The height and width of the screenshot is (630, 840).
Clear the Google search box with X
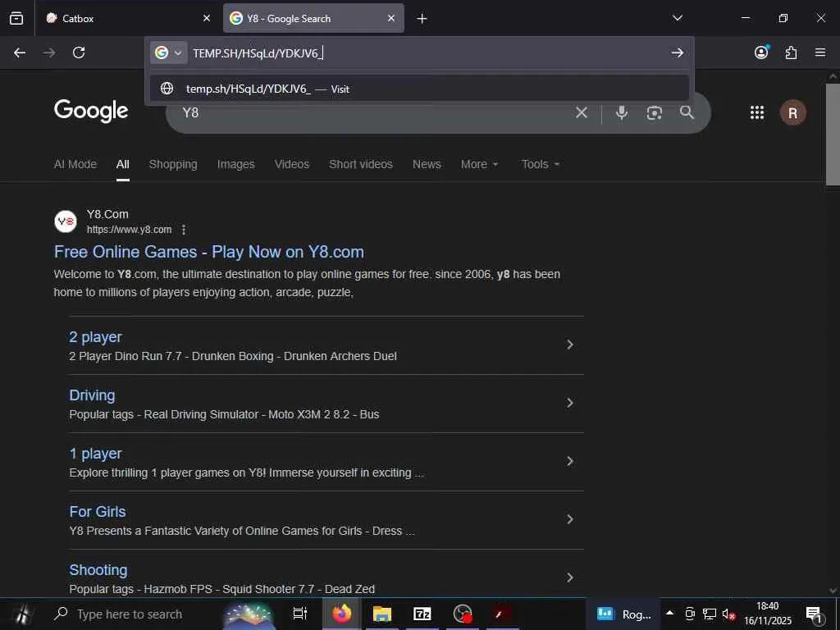[x=582, y=112]
